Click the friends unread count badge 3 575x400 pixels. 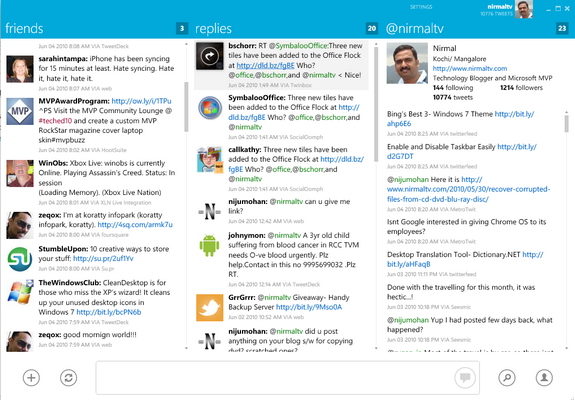182,28
